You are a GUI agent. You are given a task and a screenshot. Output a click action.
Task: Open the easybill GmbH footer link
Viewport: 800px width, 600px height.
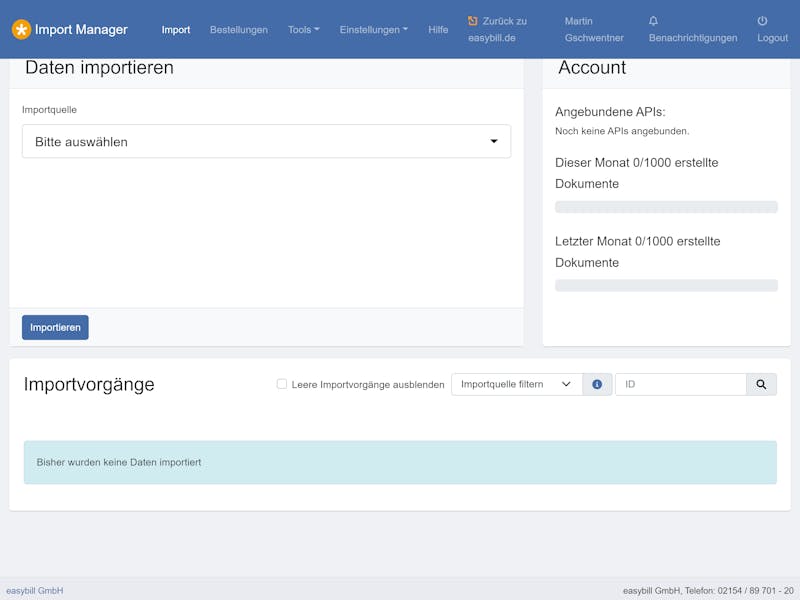[x=35, y=591]
